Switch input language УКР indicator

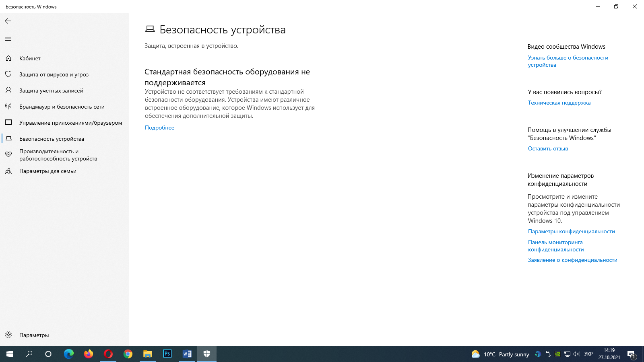[588, 354]
